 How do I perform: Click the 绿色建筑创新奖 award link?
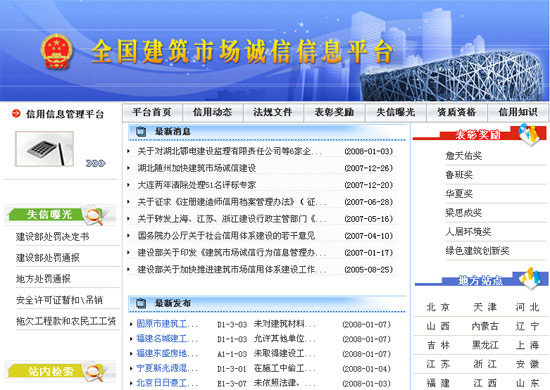pos(477,251)
